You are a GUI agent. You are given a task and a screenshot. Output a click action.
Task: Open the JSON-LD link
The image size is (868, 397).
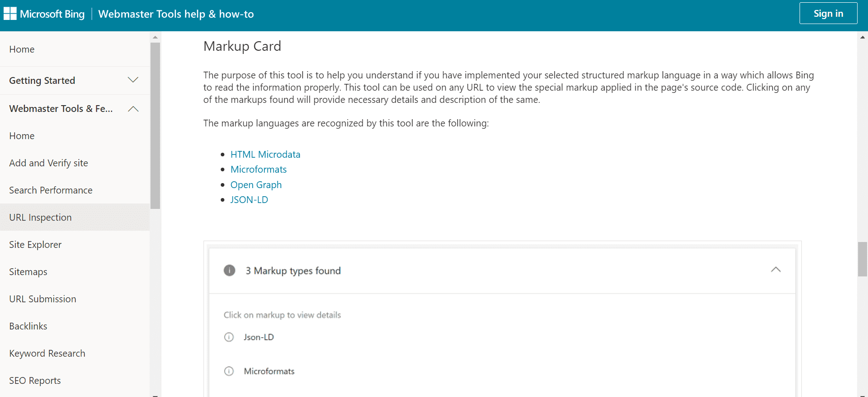click(x=249, y=199)
